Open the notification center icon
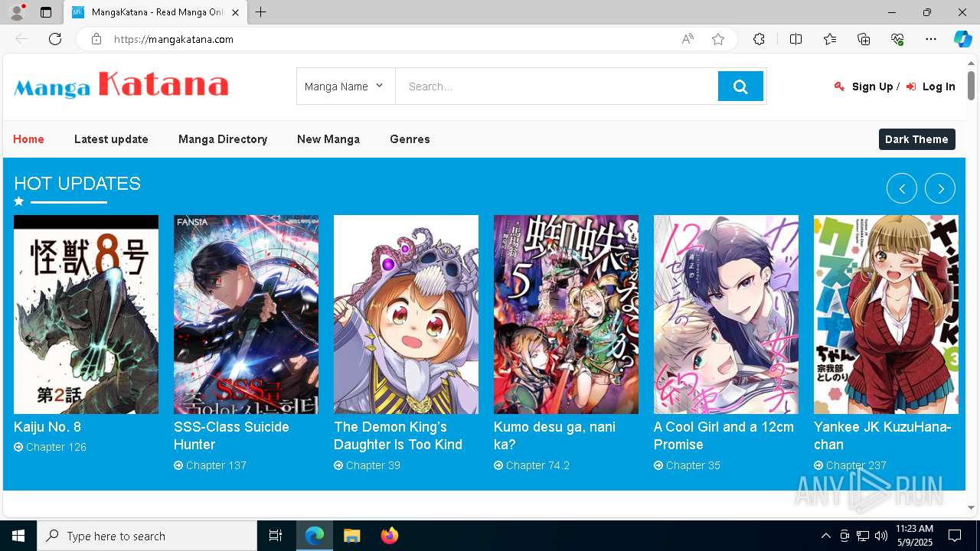Image resolution: width=980 pixels, height=551 pixels. click(955, 536)
